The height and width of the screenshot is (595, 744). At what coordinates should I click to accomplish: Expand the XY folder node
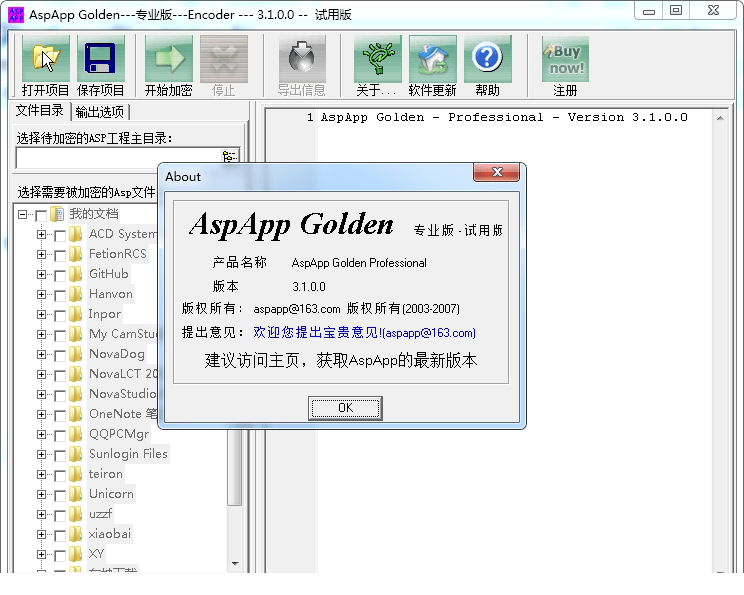[41, 554]
